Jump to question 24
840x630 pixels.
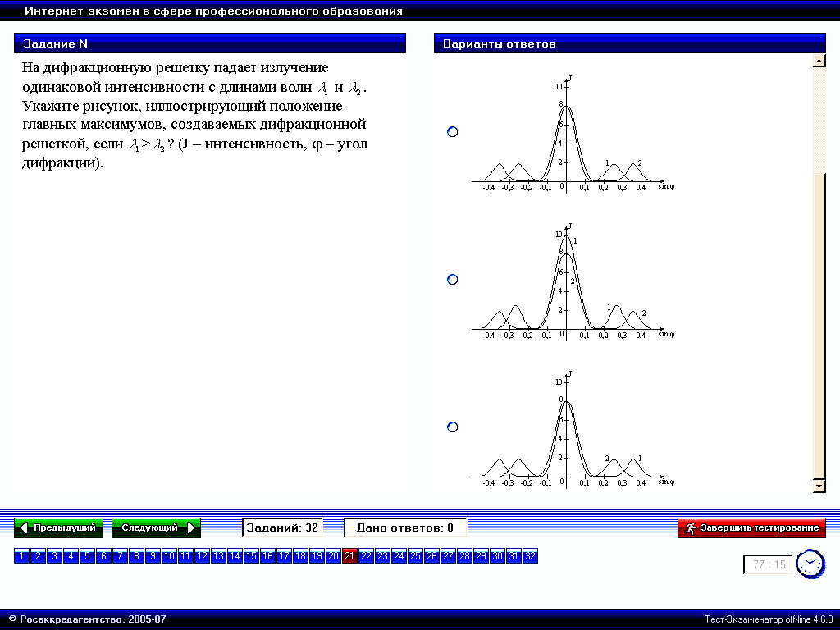[x=399, y=556]
